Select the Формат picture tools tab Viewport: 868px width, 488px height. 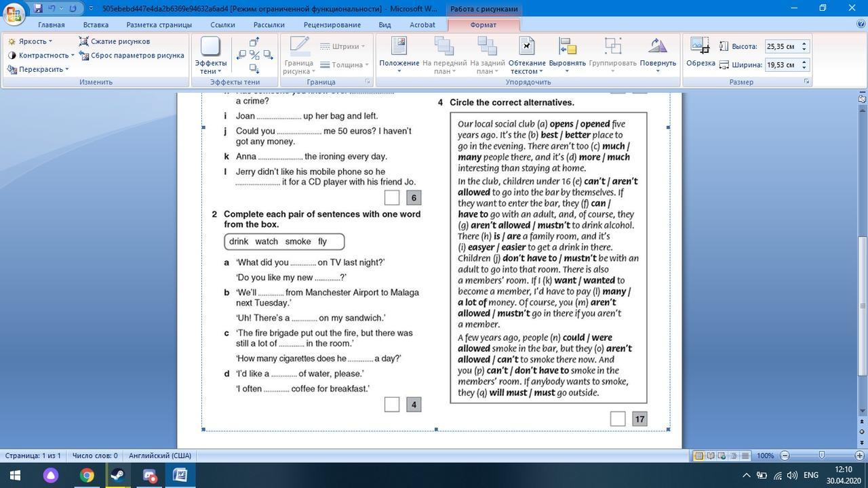pos(484,25)
